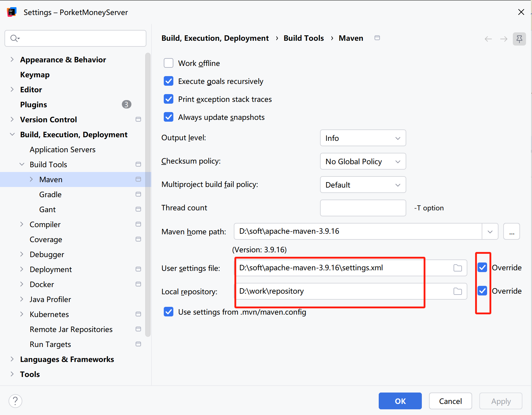Click the IntelliJ IDEA logo icon in title bar
Screen dimensions: 532x415
click(12, 12)
